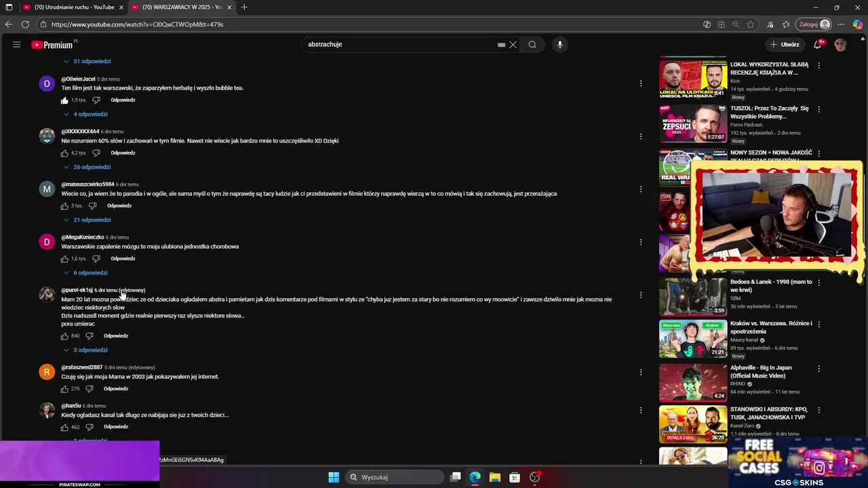This screenshot has width=868, height=488.
Task: Unlike OliwierJacel's bubble tea comment
Action: coord(65,100)
